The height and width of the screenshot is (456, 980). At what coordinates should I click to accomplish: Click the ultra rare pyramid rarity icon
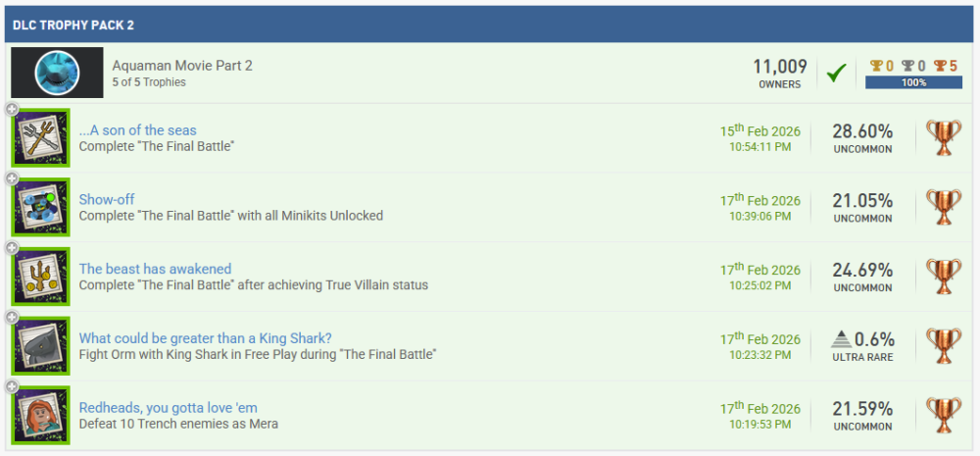click(841, 339)
